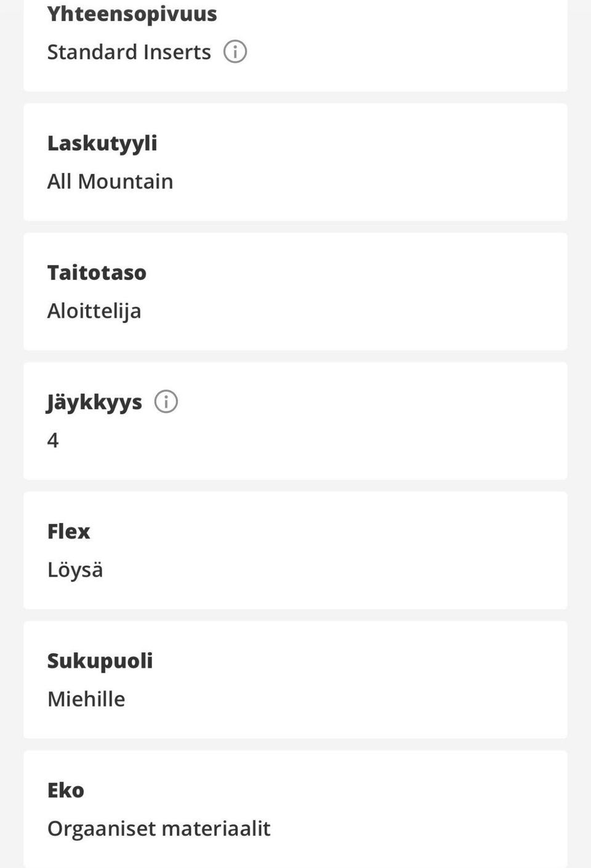Select the Flex heading

(x=68, y=531)
